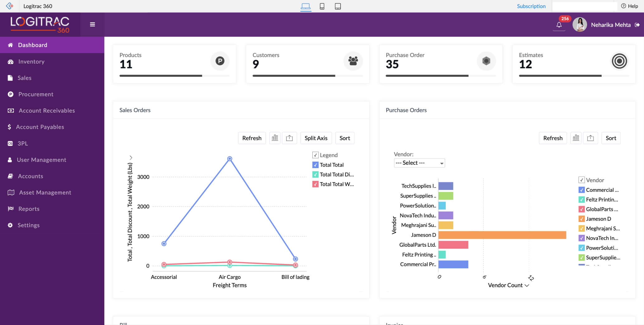Uncheck the Total Total legend entry
This screenshot has width=644, height=325.
click(x=315, y=165)
